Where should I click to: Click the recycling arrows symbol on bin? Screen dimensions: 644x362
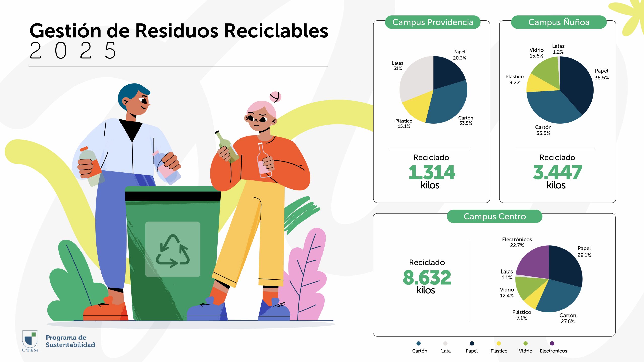pyautogui.click(x=173, y=251)
